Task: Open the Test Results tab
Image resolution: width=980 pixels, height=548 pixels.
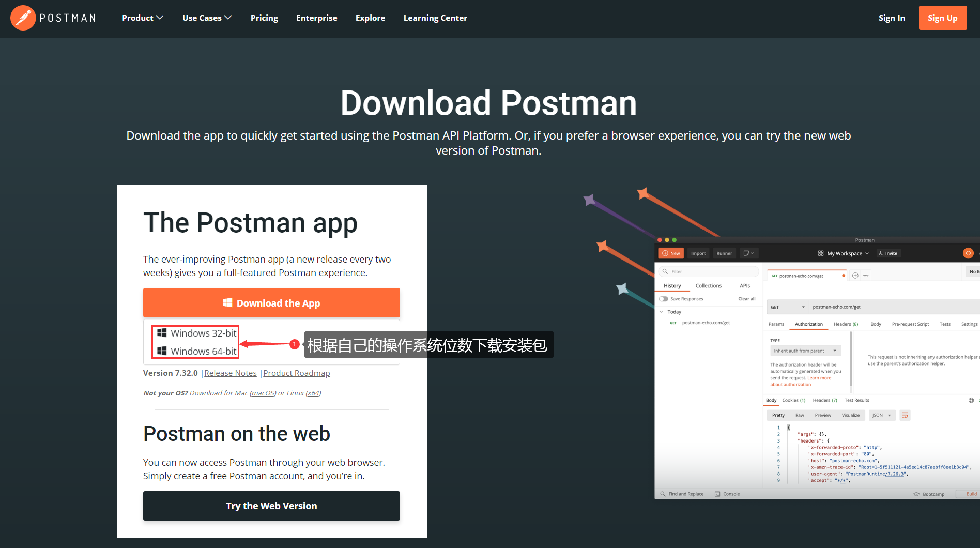Action: (x=856, y=400)
